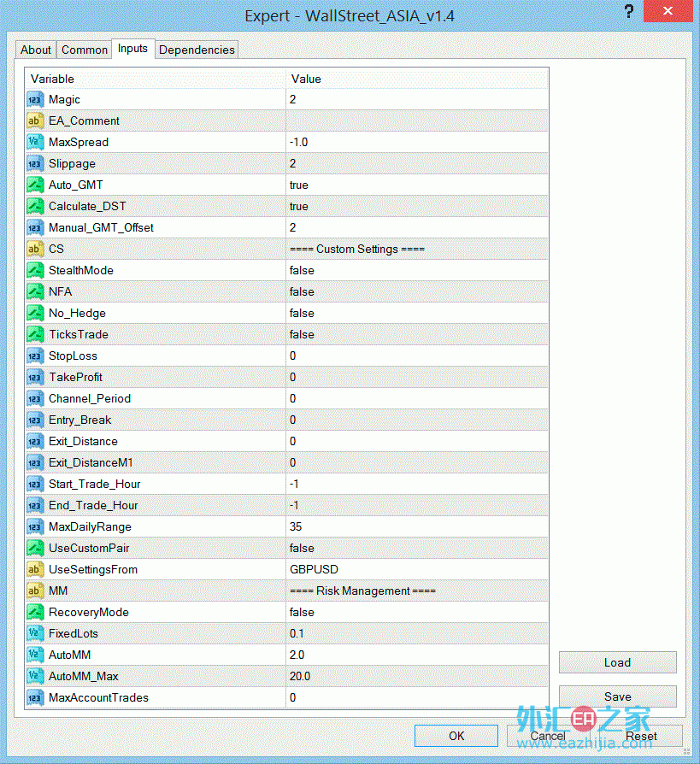Click the MaxSpread value -1.0
The image size is (700, 764).
(298, 142)
